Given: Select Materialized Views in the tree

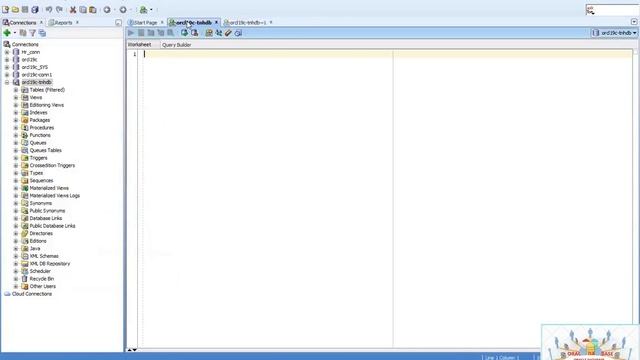Looking at the screenshot, I should coord(49,188).
